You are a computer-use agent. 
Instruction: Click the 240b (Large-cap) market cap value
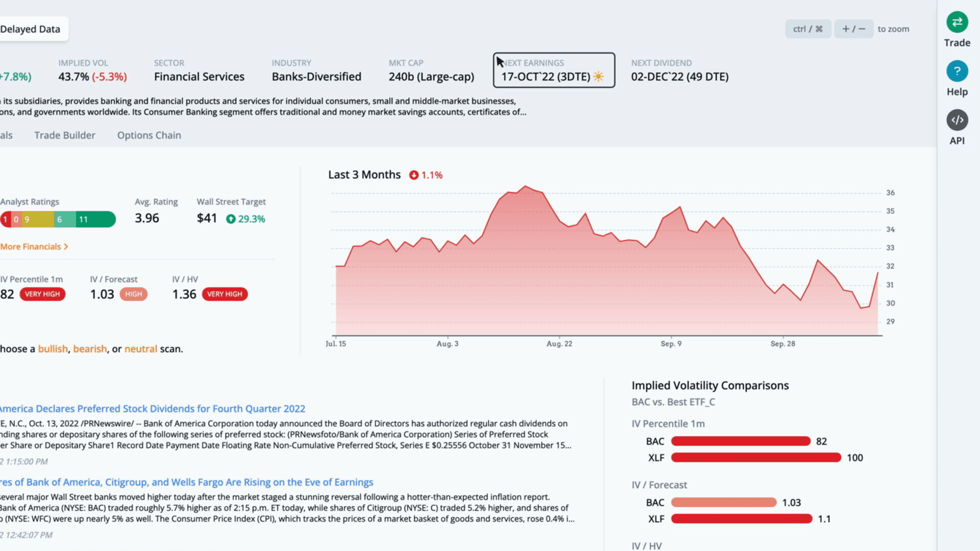(x=431, y=77)
